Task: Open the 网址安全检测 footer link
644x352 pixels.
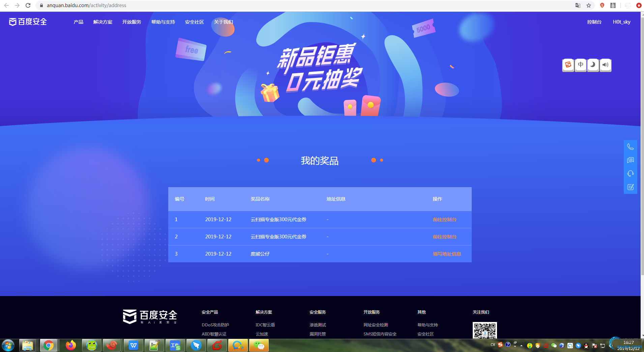Action: click(x=376, y=325)
